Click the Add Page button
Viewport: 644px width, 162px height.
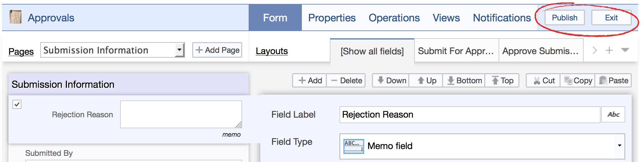click(x=217, y=50)
